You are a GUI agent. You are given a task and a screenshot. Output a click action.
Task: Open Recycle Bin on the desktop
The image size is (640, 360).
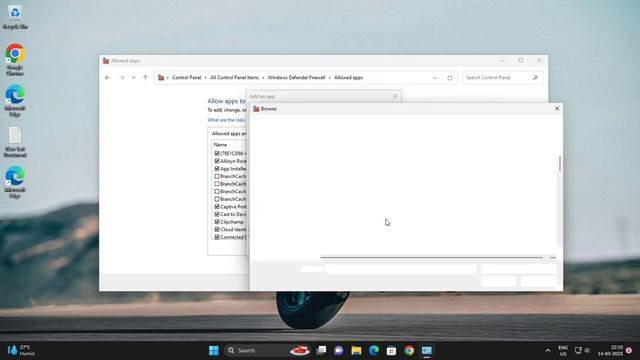point(15,18)
